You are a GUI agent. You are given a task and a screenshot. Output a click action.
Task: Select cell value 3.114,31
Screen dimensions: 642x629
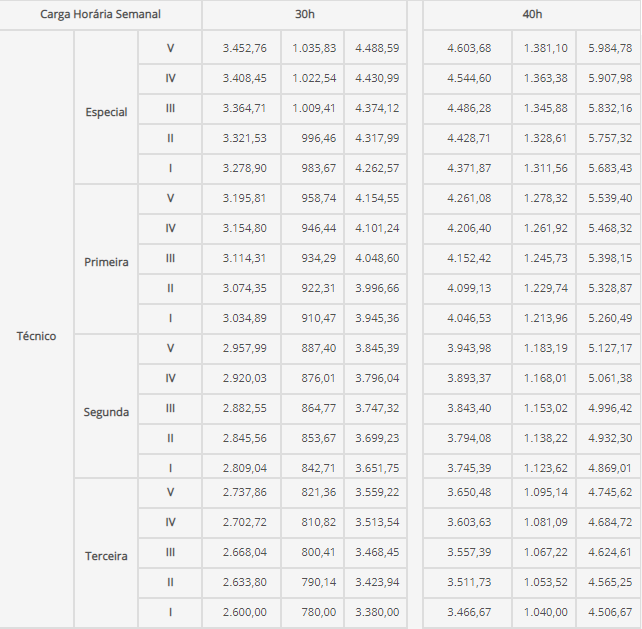[x=244, y=258]
